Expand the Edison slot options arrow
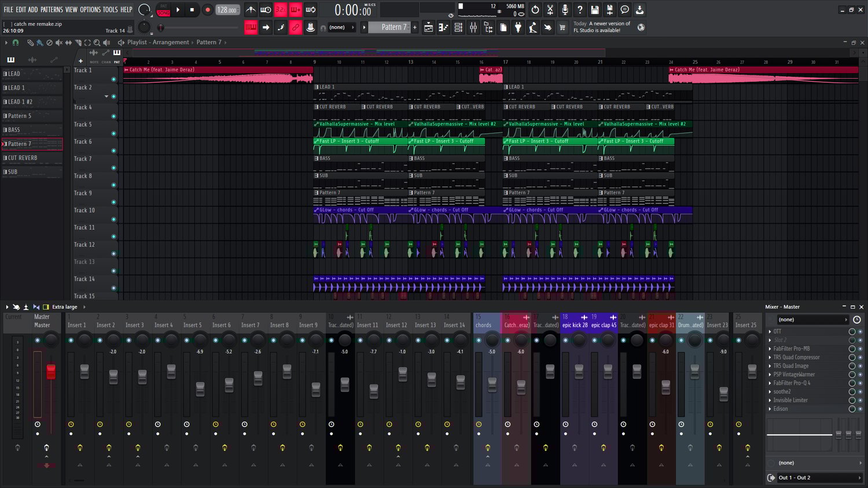This screenshot has width=868, height=488. (770, 409)
